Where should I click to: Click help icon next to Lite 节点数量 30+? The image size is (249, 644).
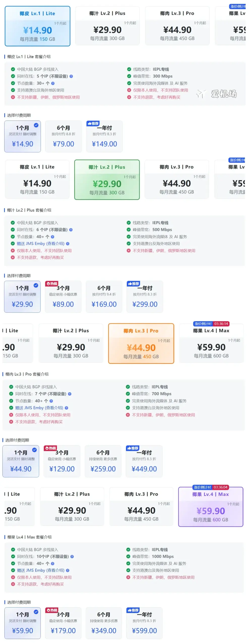pyautogui.click(x=53, y=83)
